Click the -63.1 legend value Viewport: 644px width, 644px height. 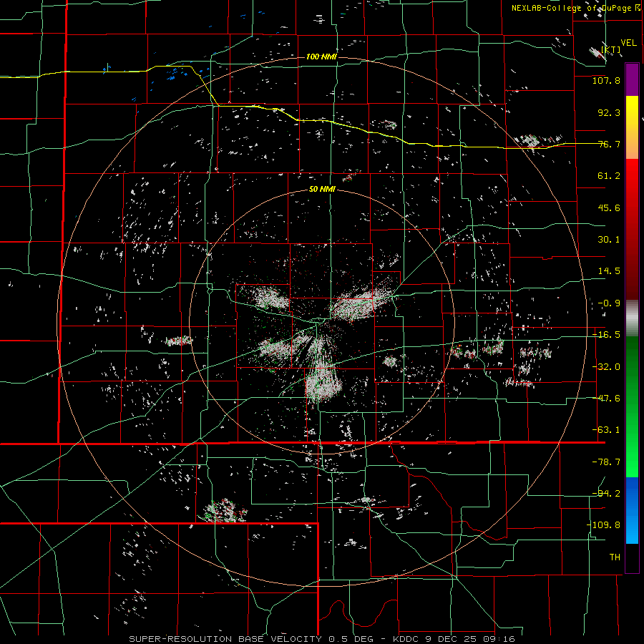click(606, 430)
